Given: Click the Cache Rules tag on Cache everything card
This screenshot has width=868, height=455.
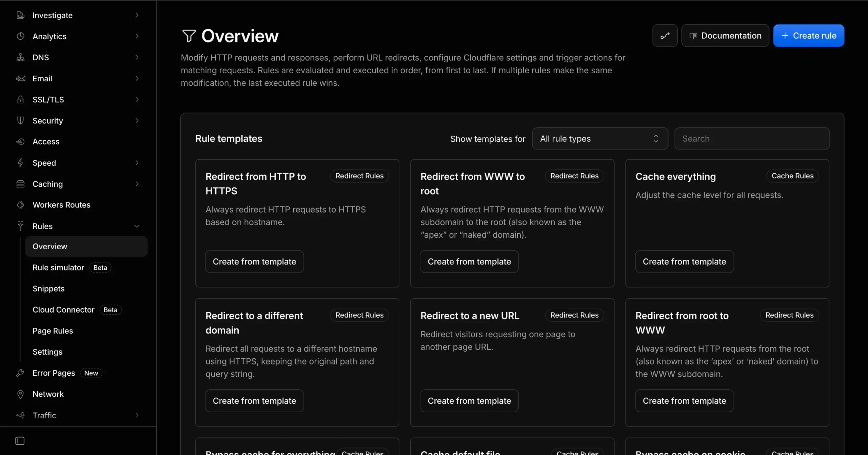Looking at the screenshot, I should click(x=792, y=176).
